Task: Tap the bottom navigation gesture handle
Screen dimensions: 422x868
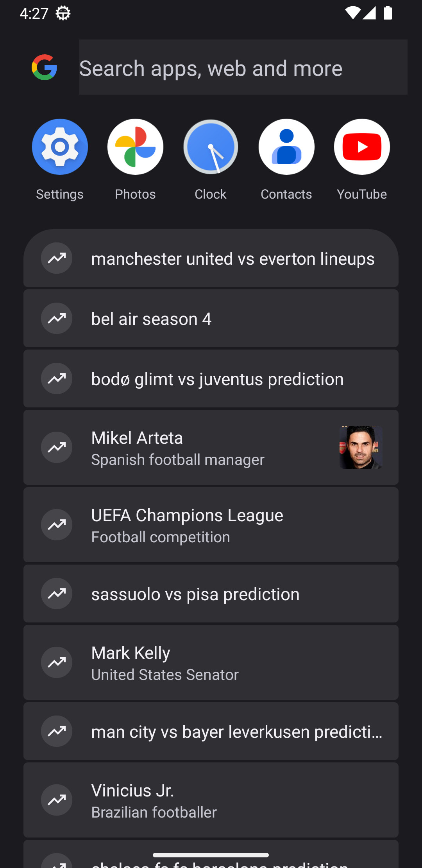Action: click(211, 855)
